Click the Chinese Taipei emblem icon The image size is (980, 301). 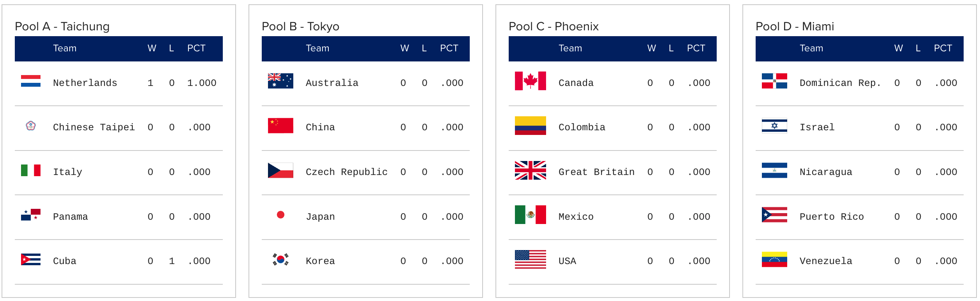31,126
